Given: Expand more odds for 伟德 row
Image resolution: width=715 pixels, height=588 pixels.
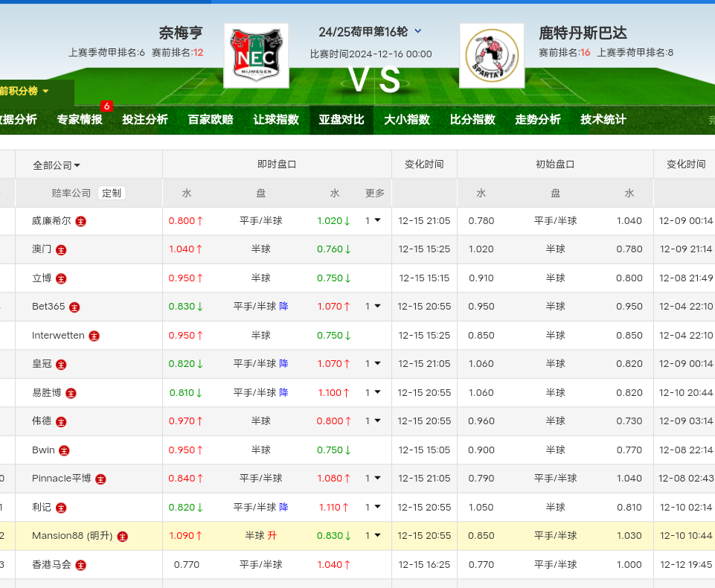Looking at the screenshot, I should [x=373, y=421].
